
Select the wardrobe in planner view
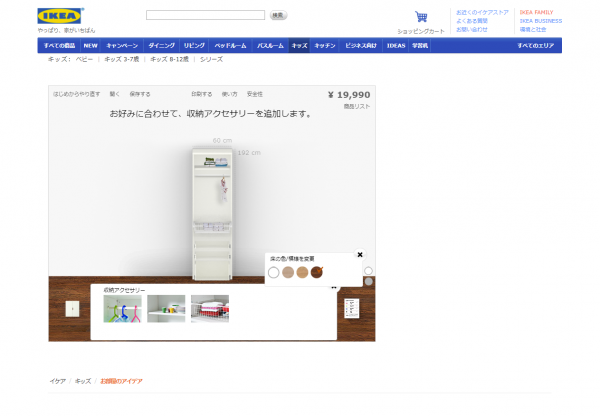click(x=212, y=214)
